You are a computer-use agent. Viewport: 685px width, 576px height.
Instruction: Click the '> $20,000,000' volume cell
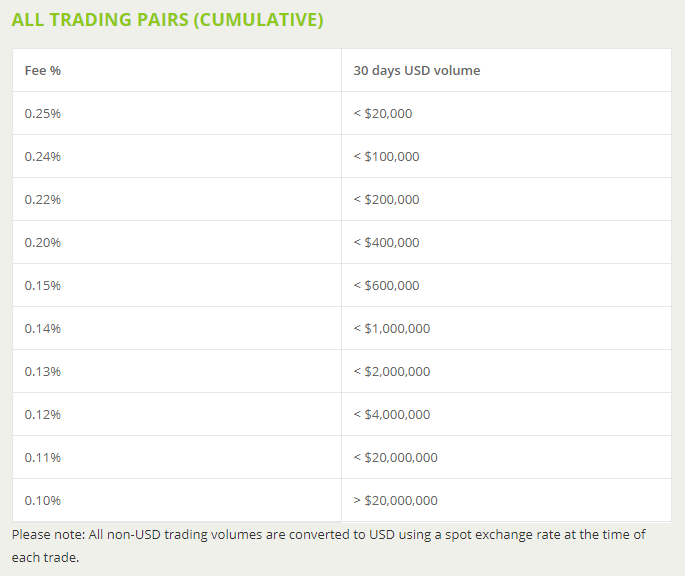pos(396,501)
